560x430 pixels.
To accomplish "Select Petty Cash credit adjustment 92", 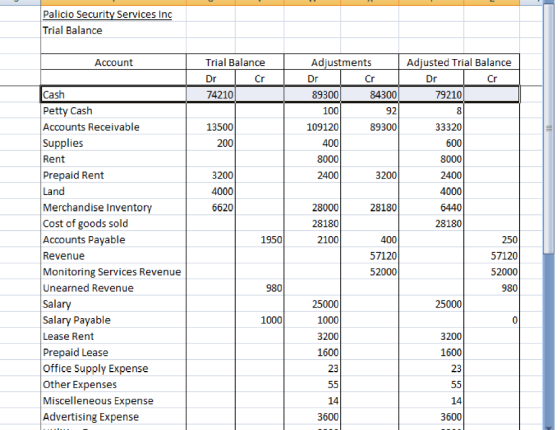I will point(369,111).
